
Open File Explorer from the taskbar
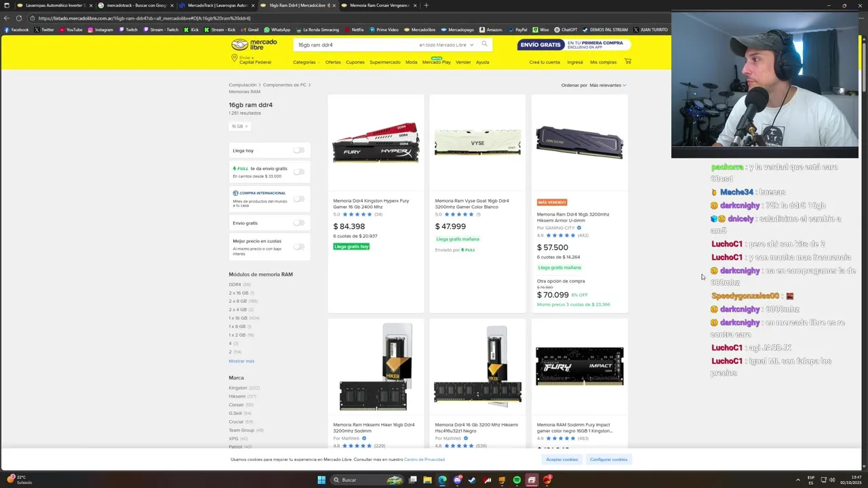point(427,480)
